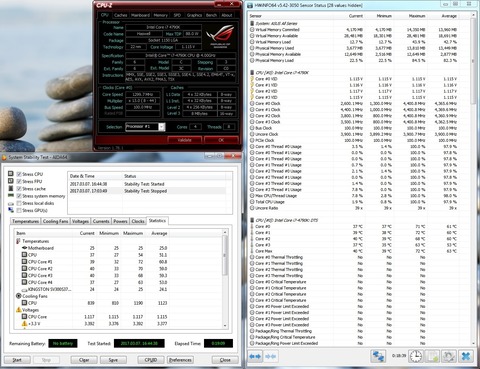The height and width of the screenshot is (369, 480).
Task: Click the Start button in AIDA64
Action: (17, 360)
